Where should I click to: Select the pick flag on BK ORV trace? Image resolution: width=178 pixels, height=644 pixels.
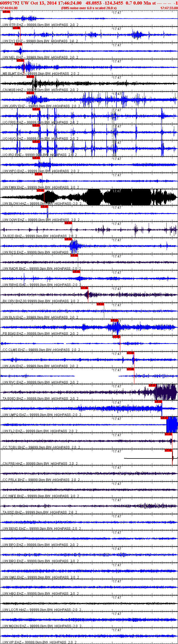coord(84,288)
